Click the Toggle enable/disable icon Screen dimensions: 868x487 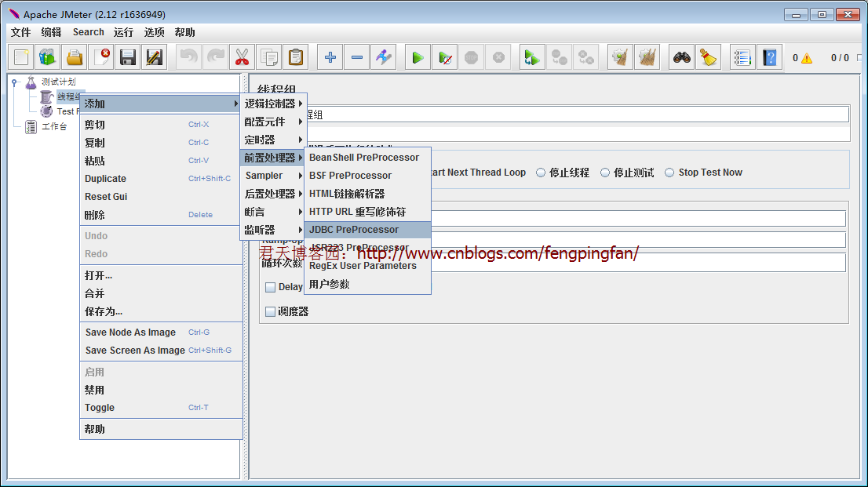[x=384, y=57]
